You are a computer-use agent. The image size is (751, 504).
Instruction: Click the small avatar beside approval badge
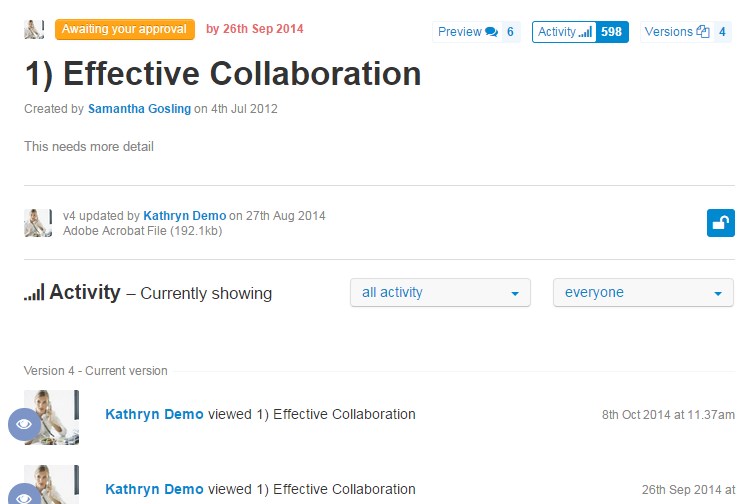click(34, 29)
